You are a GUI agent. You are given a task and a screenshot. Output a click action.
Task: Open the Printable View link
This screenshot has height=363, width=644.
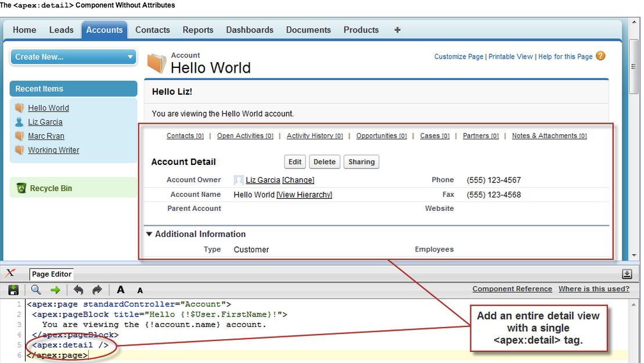[510, 57]
